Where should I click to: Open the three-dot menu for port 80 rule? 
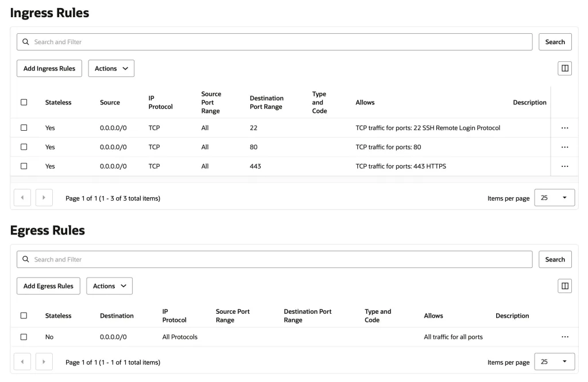tap(564, 147)
